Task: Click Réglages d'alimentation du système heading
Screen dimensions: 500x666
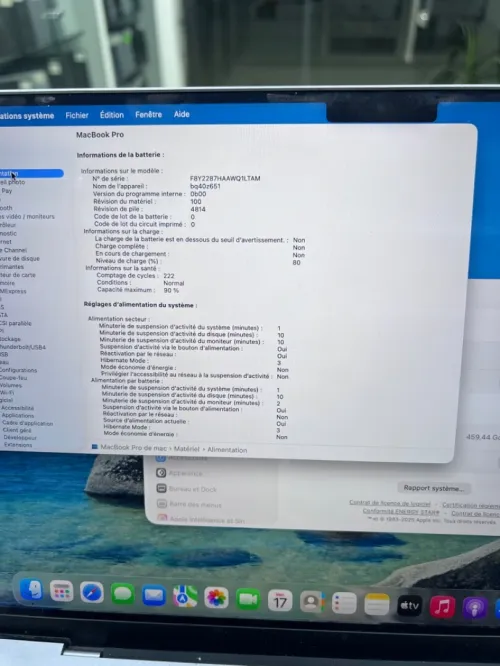Action: [140, 305]
